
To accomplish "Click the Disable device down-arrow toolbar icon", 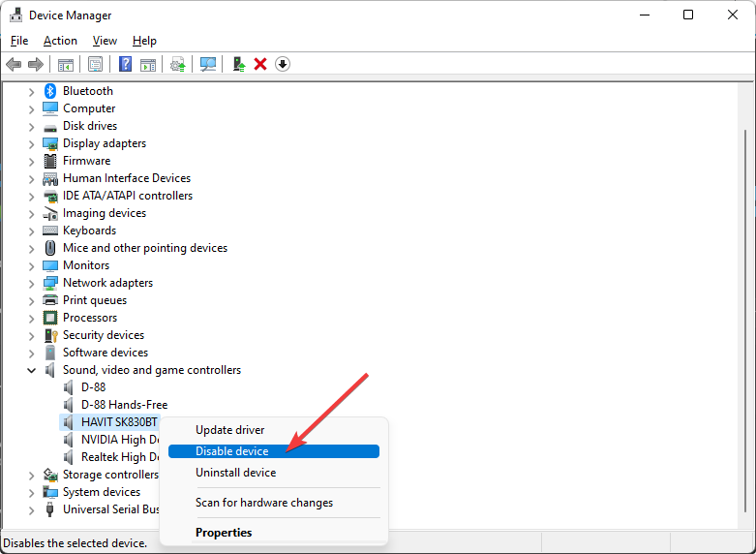I will 283,64.
